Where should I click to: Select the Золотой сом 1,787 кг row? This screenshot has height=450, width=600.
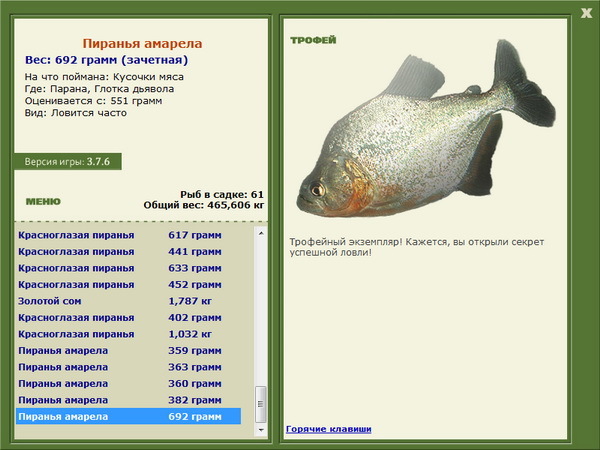pos(128,301)
